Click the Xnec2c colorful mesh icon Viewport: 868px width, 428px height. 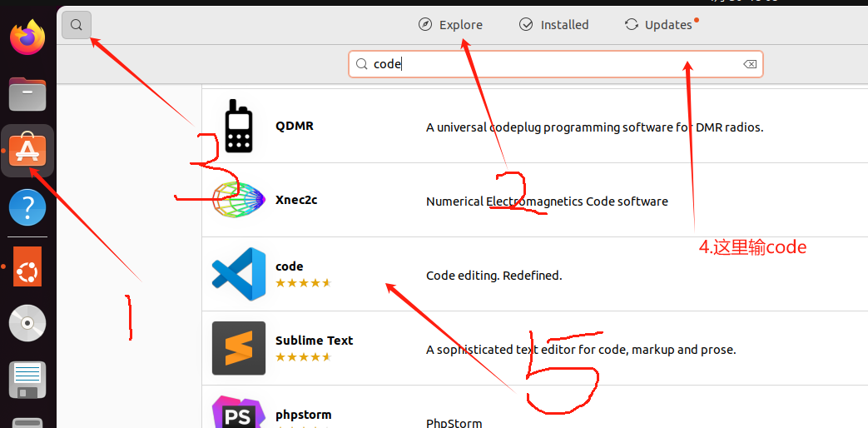tap(239, 200)
